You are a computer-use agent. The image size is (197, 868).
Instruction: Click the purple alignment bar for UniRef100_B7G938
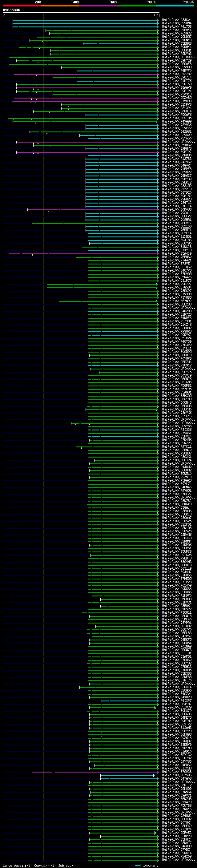tap(95, 772)
